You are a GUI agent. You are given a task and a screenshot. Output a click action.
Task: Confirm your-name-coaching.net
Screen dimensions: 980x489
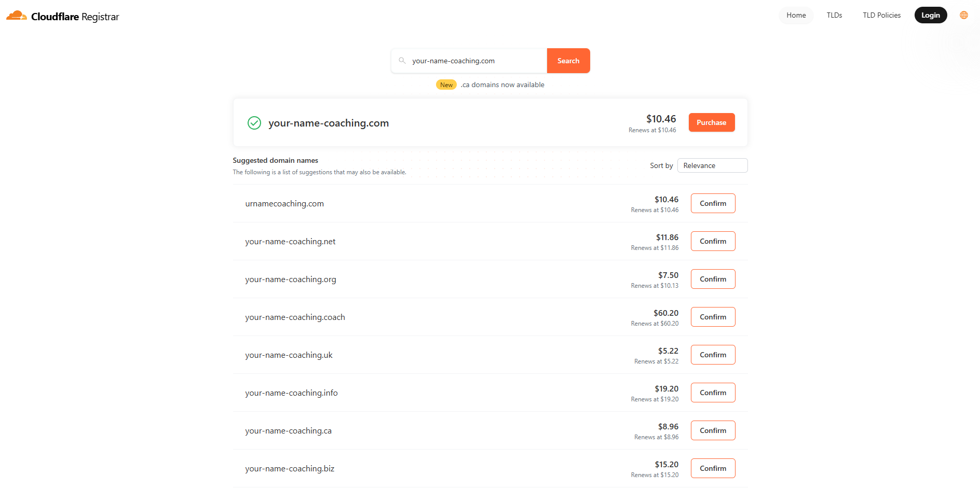pos(713,241)
